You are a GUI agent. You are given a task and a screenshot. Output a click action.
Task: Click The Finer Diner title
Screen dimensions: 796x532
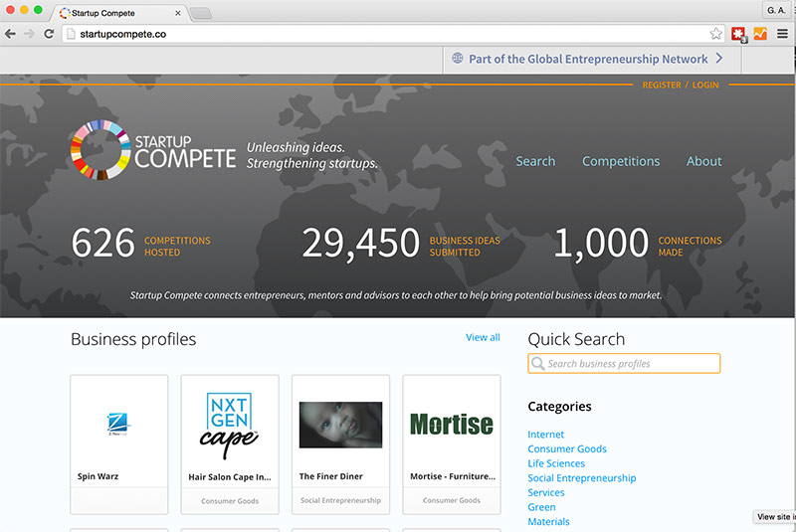click(x=331, y=476)
